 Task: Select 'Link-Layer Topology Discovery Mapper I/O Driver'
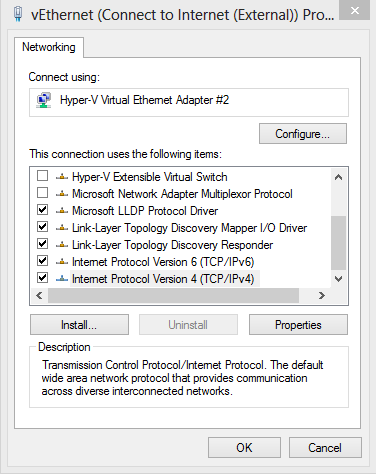coord(189,228)
